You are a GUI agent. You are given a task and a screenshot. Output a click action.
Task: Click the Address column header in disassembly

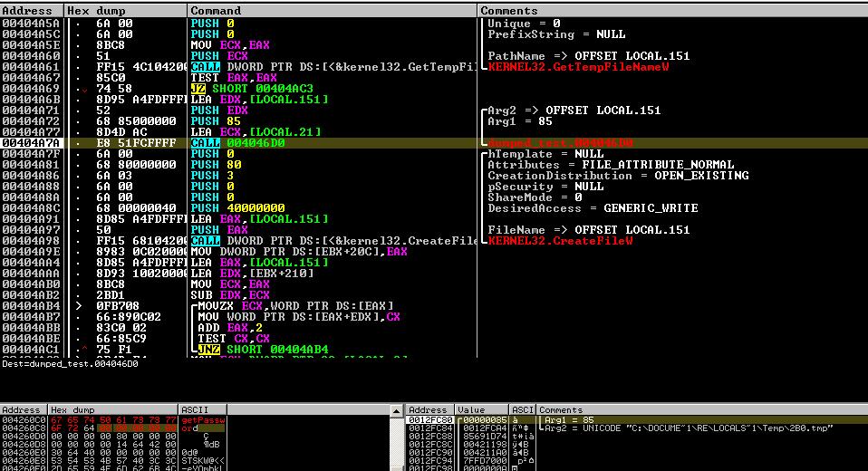click(x=27, y=10)
